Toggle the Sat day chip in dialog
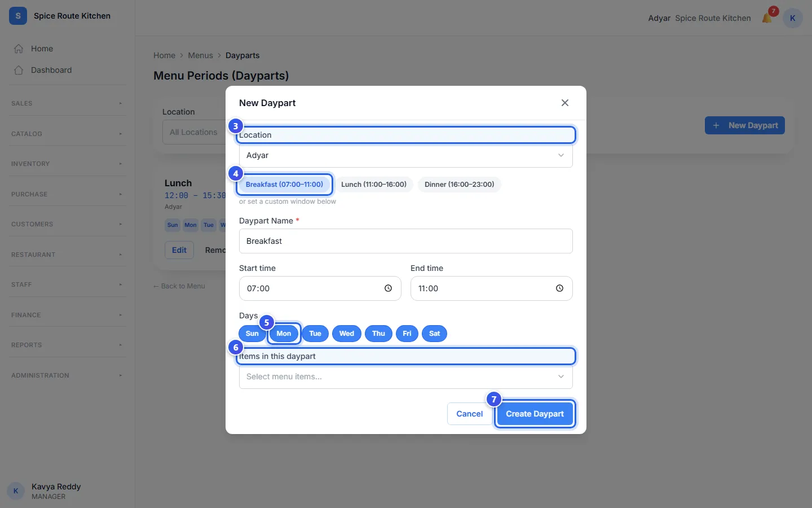This screenshot has width=812, height=508. [x=434, y=334]
